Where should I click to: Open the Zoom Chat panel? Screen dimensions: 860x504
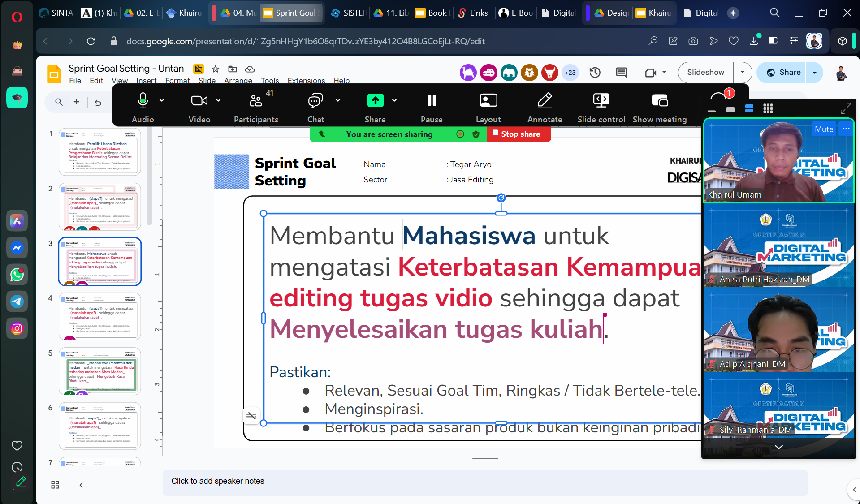pyautogui.click(x=315, y=107)
